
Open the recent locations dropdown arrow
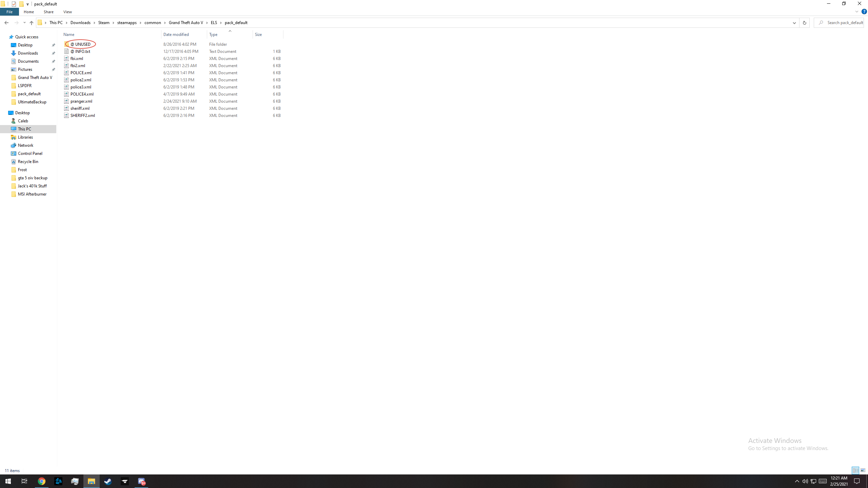pyautogui.click(x=24, y=23)
